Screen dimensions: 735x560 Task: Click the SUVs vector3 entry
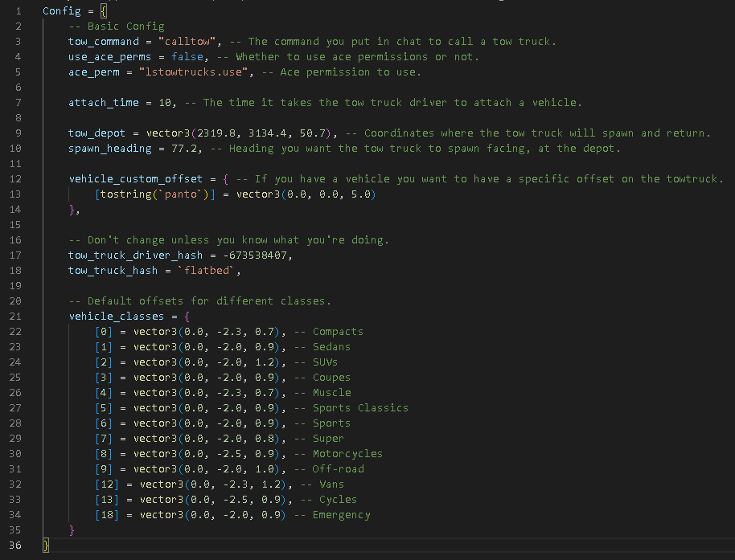tap(206, 362)
